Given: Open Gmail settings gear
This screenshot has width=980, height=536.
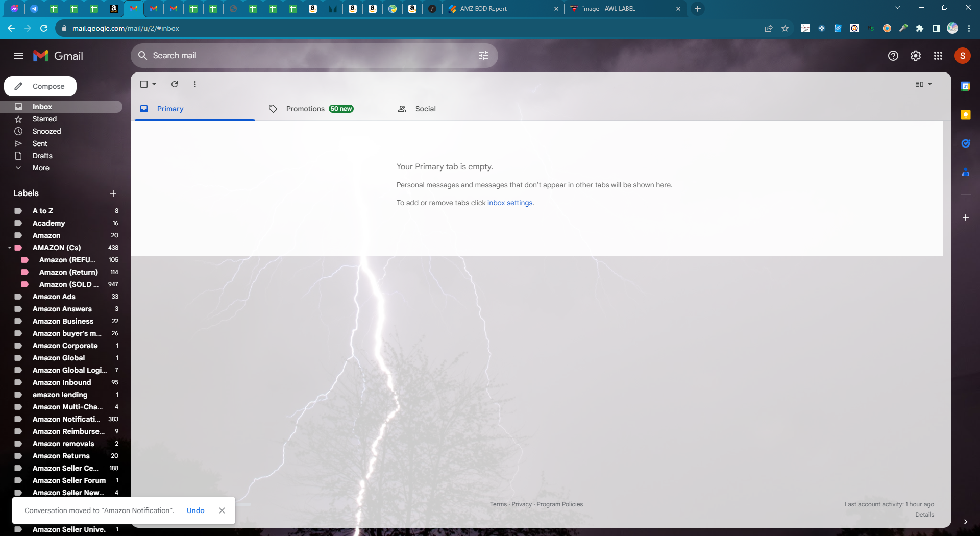Looking at the screenshot, I should [x=916, y=56].
